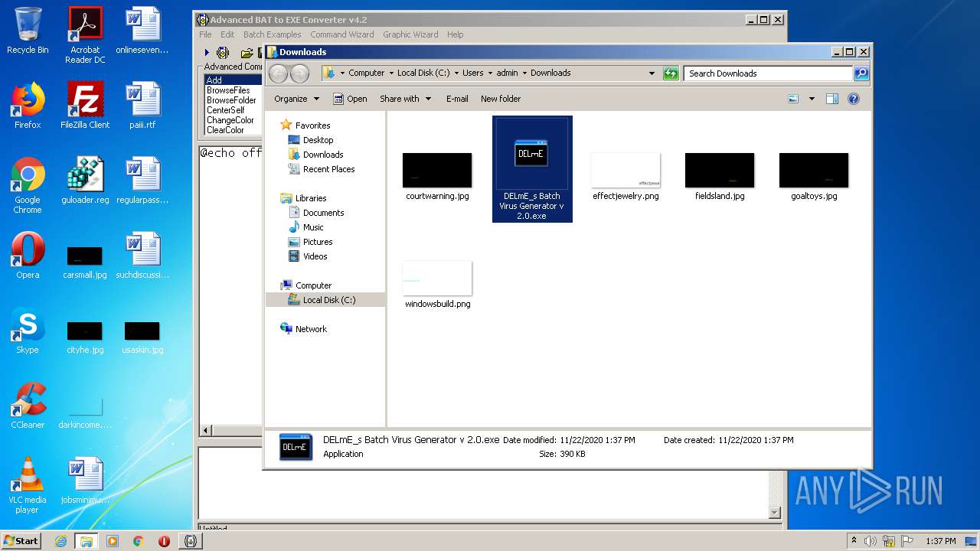Open Help menu in BAT to EXE Converter

coord(455,34)
